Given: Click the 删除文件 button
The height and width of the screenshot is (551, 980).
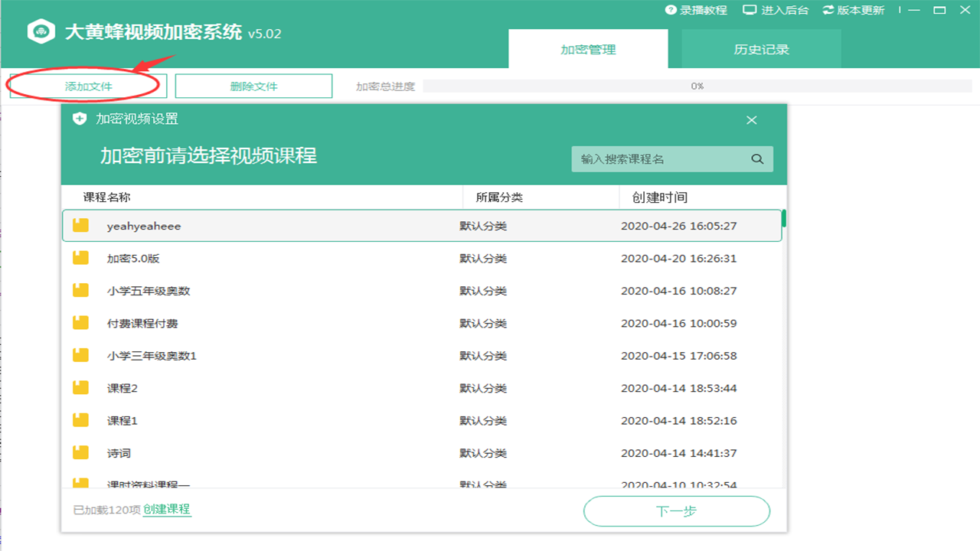Looking at the screenshot, I should pyautogui.click(x=253, y=86).
